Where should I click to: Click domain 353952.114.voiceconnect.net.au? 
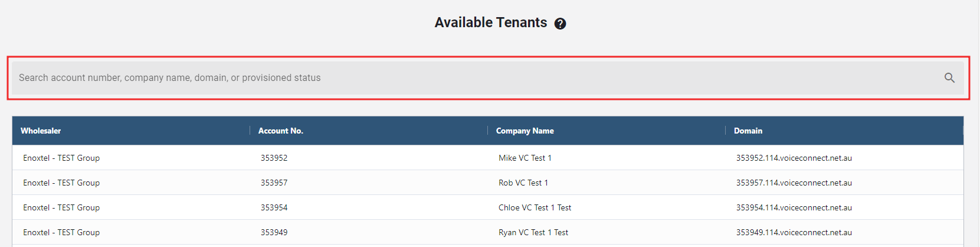tap(794, 158)
